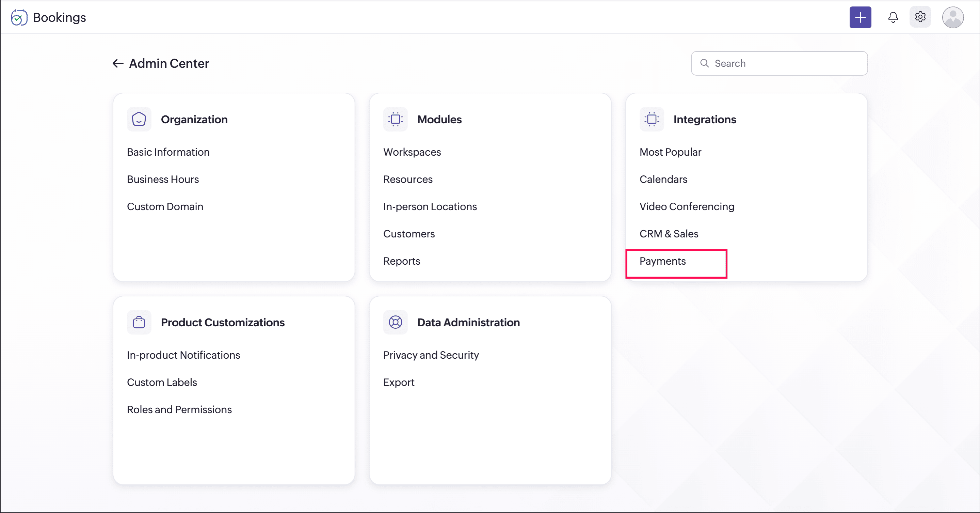Click the back arrow beside Admin Center

pyautogui.click(x=117, y=64)
